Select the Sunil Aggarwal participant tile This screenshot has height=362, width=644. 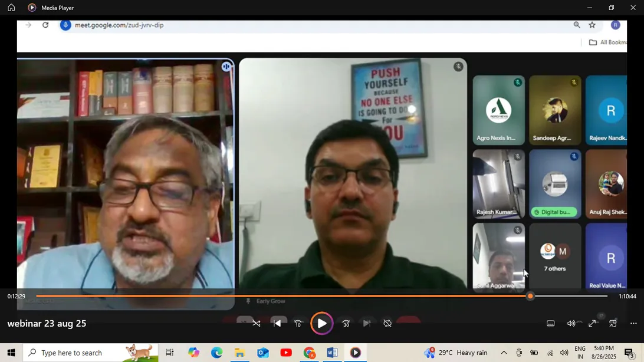point(498,257)
